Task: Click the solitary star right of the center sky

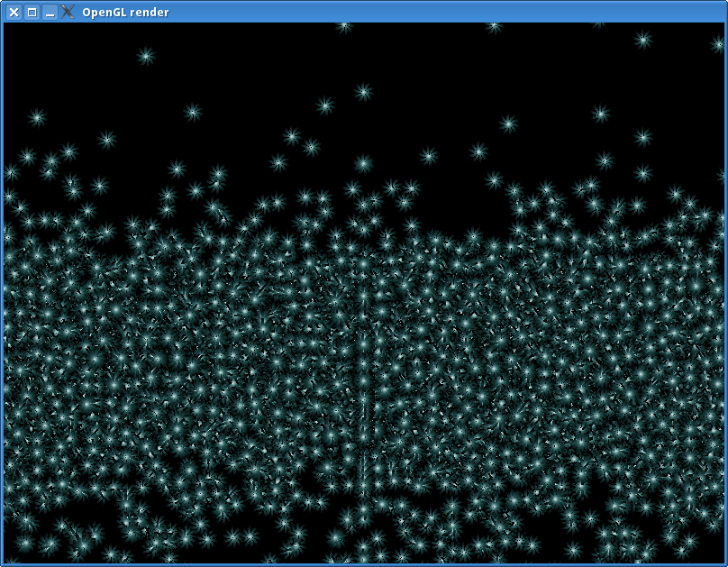Action: 509,123
